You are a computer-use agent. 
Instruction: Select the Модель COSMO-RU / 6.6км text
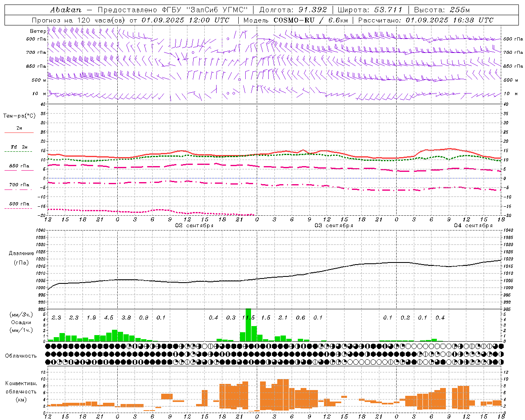(296, 20)
